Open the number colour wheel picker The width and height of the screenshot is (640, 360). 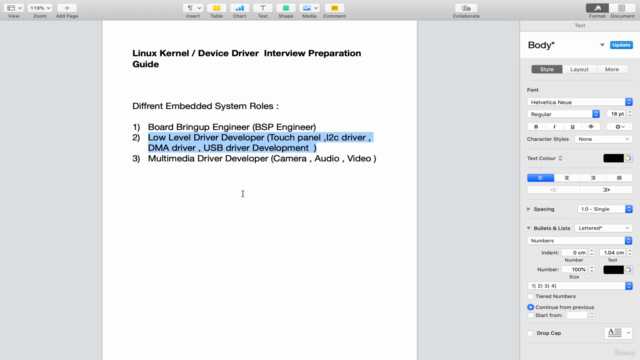pos(628,269)
